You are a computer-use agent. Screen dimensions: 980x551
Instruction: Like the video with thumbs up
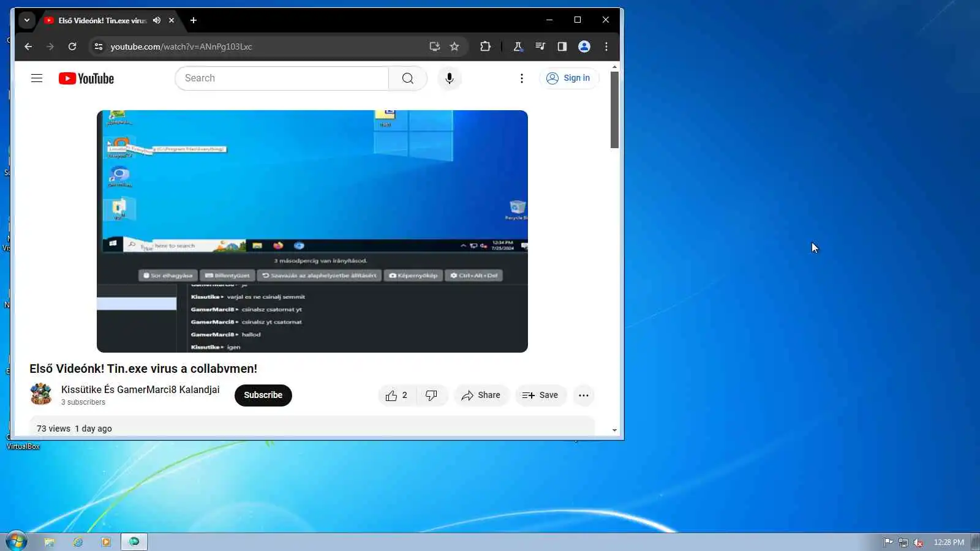[398, 395]
